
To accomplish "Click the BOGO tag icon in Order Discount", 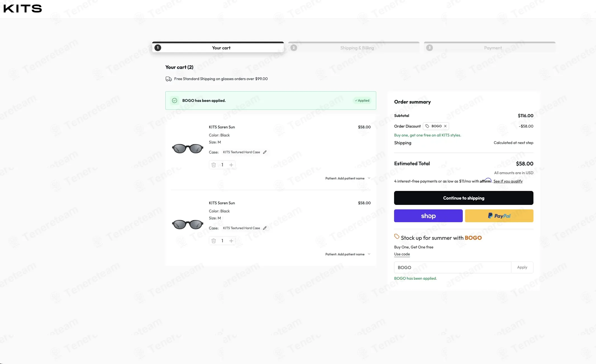I will click(427, 126).
